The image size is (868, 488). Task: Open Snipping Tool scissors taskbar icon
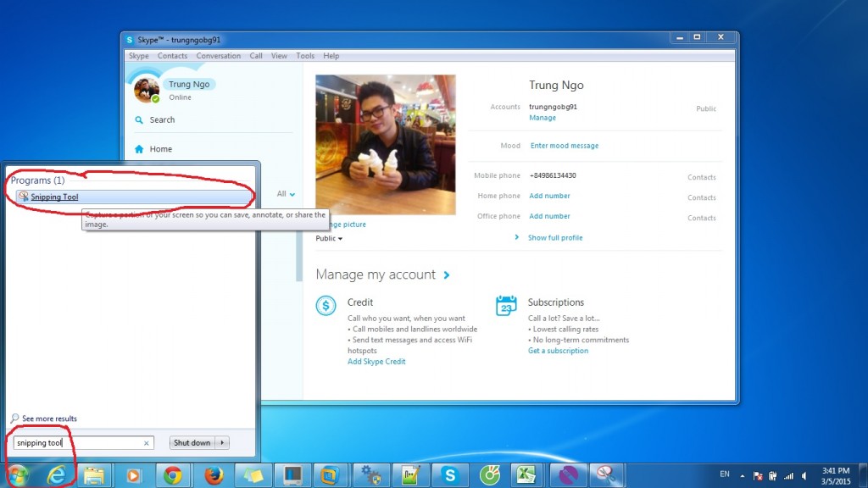coord(605,475)
